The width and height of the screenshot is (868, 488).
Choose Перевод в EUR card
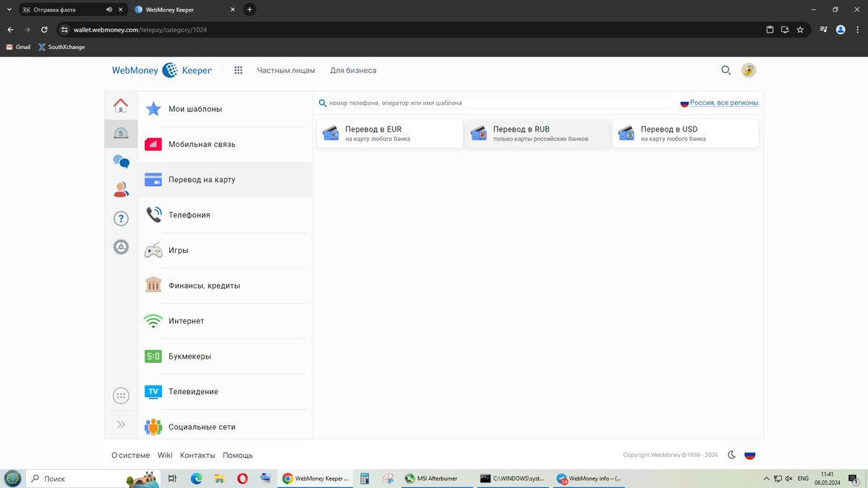389,134
